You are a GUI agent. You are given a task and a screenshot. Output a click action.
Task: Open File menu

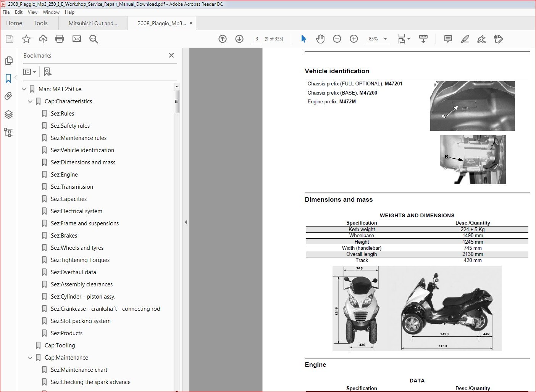click(6, 12)
